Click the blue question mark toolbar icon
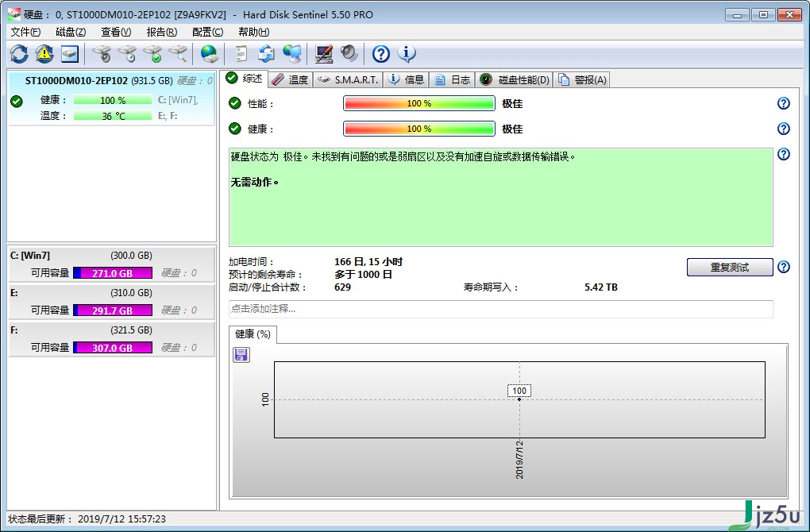Image resolution: width=810 pixels, height=532 pixels. [x=380, y=54]
